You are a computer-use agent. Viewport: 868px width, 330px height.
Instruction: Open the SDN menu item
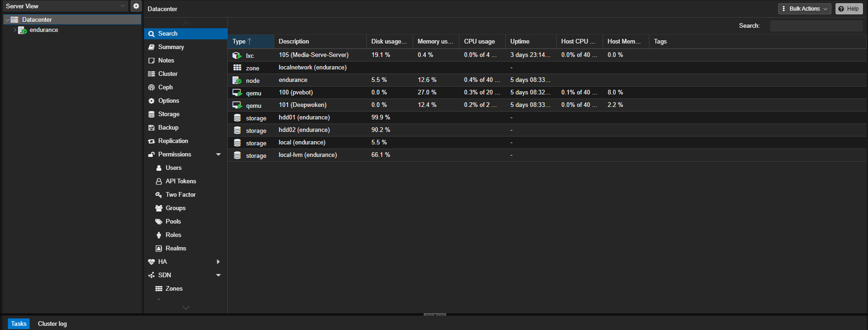[186, 275]
